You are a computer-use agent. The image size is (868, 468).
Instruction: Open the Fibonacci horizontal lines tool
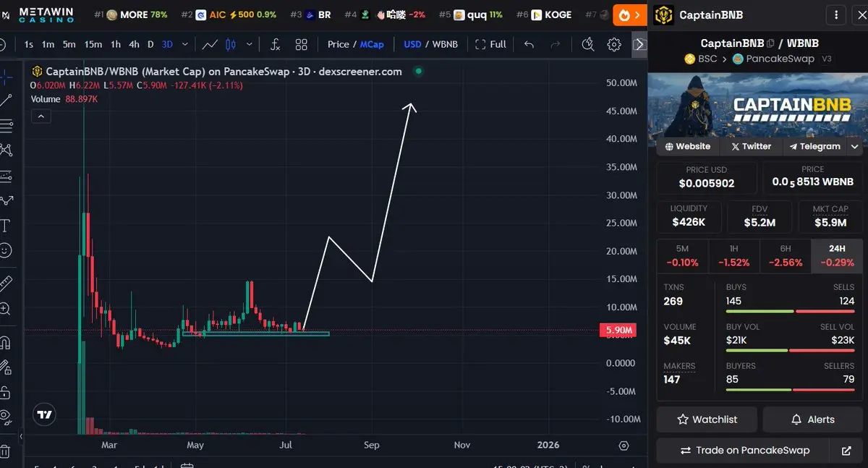[5, 126]
